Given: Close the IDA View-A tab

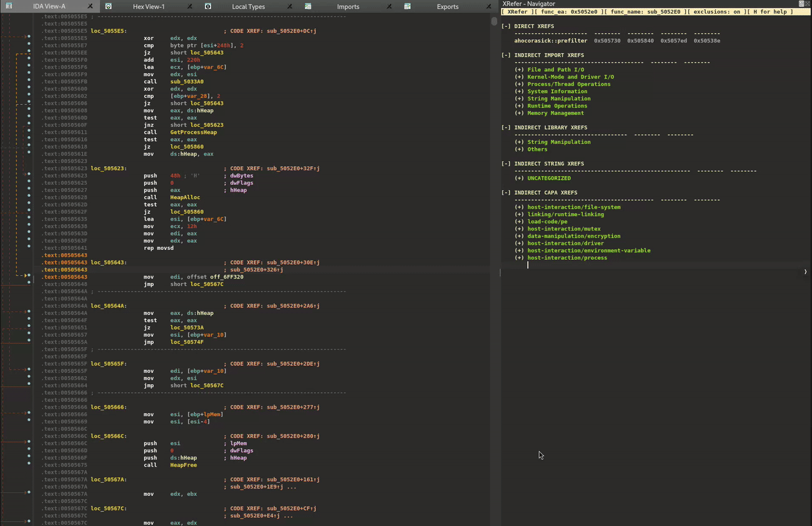Looking at the screenshot, I should coord(90,6).
